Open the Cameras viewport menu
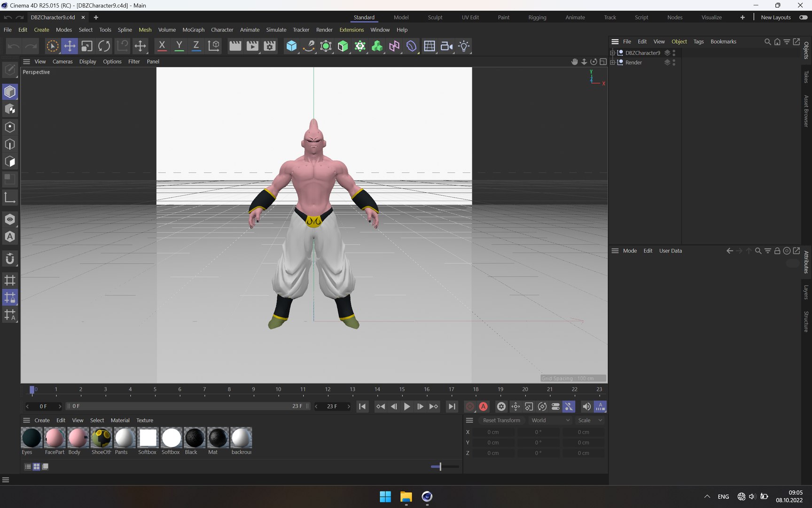812x508 pixels. [x=62, y=62]
